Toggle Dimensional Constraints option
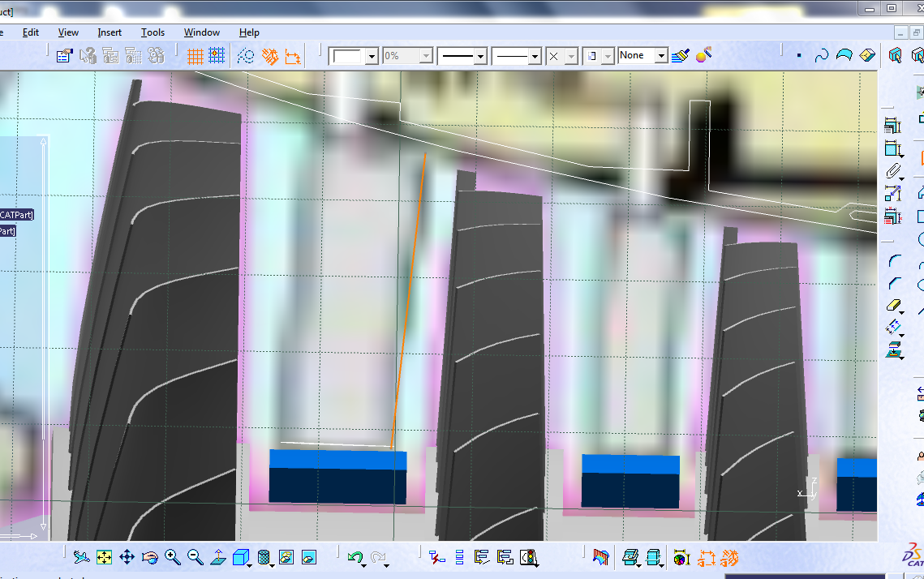This screenshot has height=579, width=924. [292, 56]
